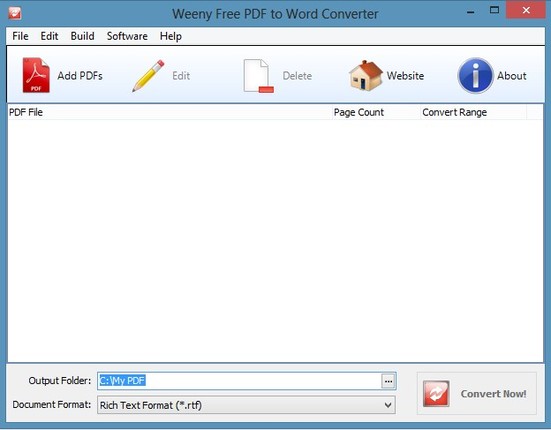The image size is (551, 430).
Task: Click the red Add PDFs icon
Action: (36, 75)
